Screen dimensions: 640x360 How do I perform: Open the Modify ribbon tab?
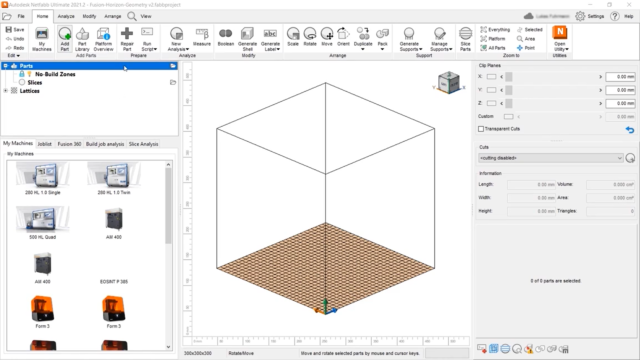click(x=89, y=16)
